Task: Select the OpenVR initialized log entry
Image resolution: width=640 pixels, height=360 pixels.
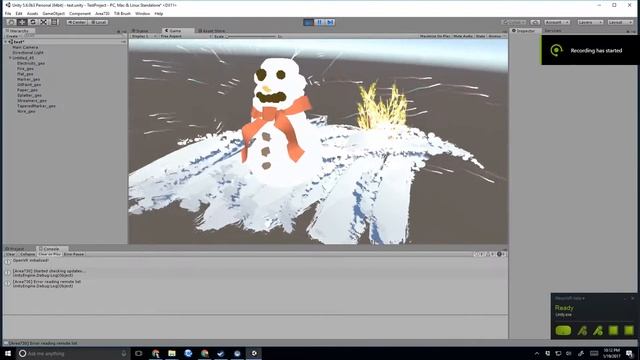Action: tap(256, 262)
